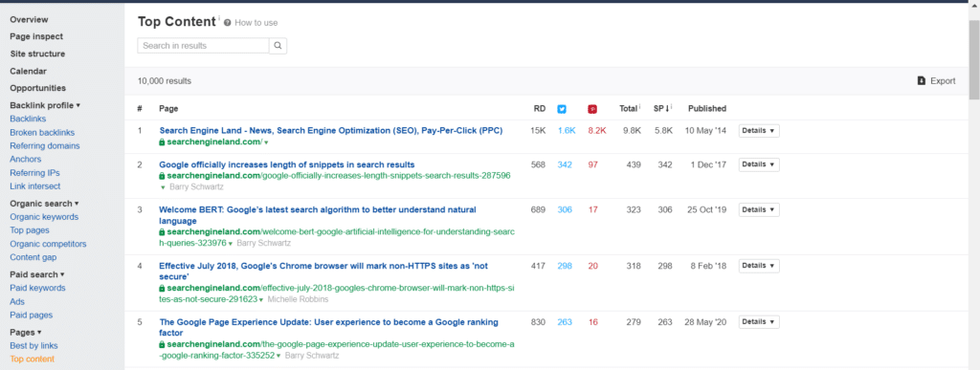
Task: Click the 1.6K Twitter shares value
Action: pos(567,131)
